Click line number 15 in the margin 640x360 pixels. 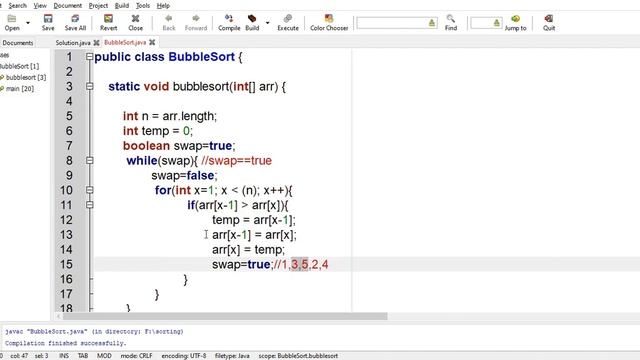66,264
